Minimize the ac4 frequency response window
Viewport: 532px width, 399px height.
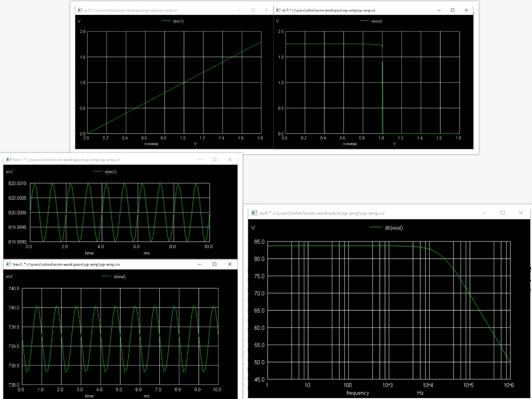[x=484, y=212]
